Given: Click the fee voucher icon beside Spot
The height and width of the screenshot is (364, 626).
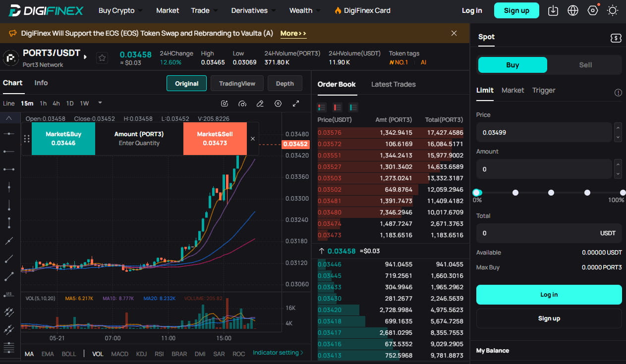Looking at the screenshot, I should 616,38.
